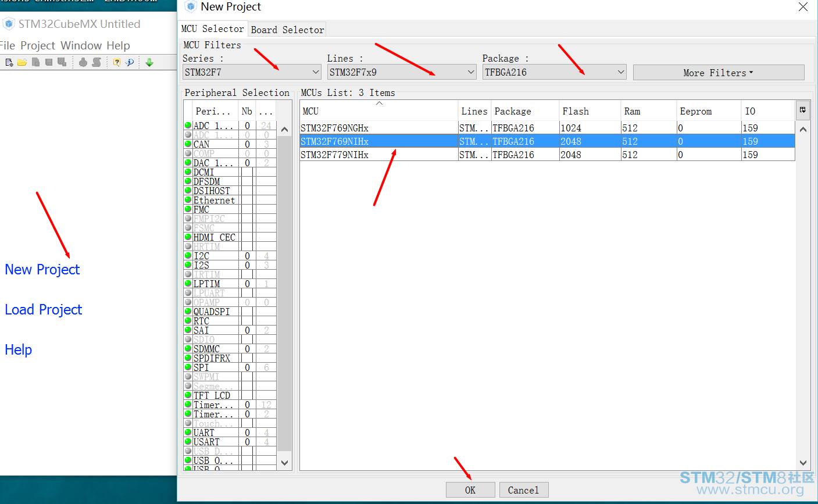Screen dimensions: 818x504
Task: Click the USART peripheral row
Action: [230, 442]
